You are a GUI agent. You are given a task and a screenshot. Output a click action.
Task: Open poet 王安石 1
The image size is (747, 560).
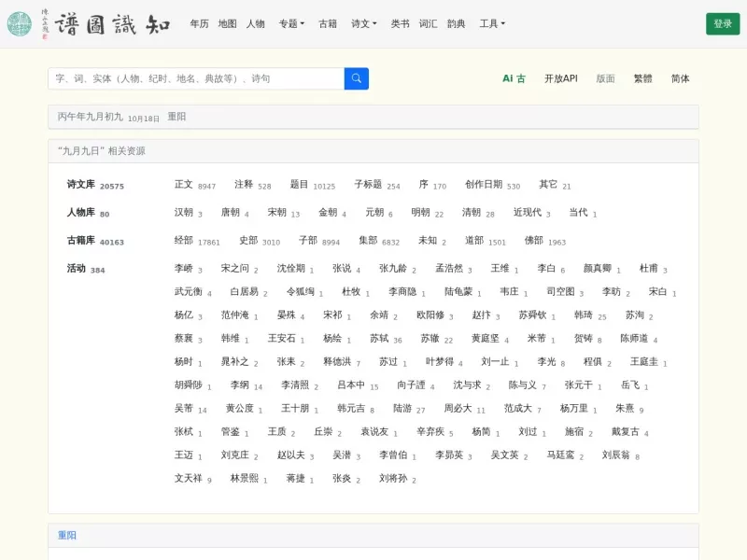tap(286, 339)
